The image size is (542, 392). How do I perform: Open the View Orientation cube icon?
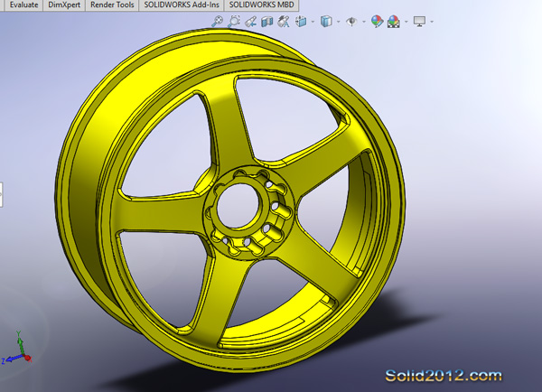tap(302, 22)
